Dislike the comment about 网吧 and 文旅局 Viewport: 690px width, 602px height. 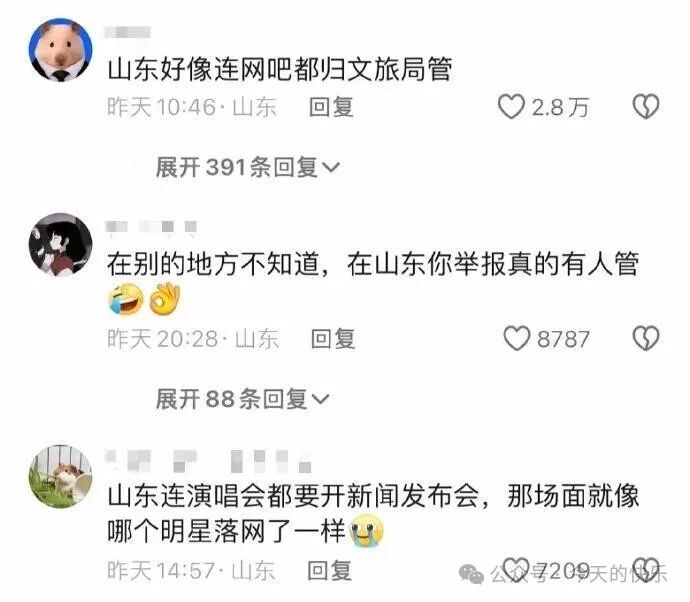coord(646,106)
